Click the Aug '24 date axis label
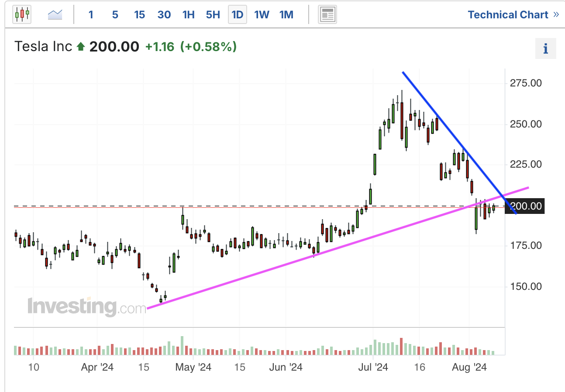565x392 pixels. pos(469,368)
